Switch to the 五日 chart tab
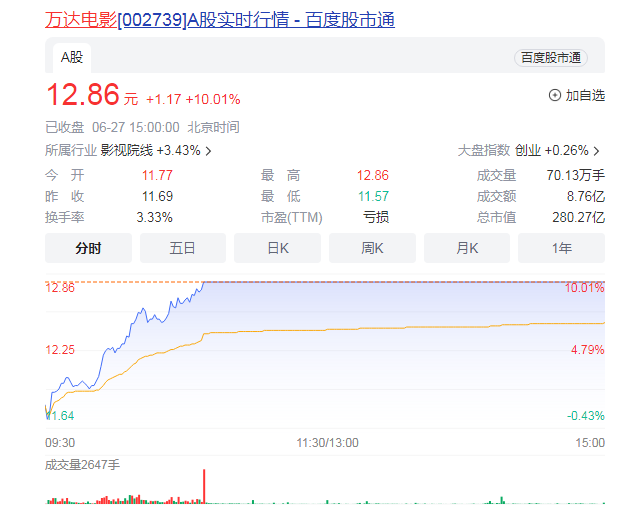The width and height of the screenshot is (626, 516). pos(182,248)
